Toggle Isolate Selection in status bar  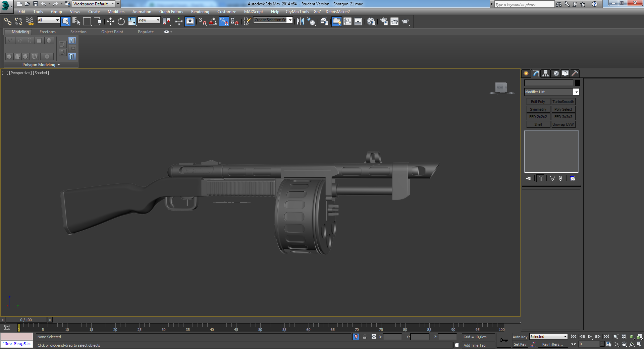tap(356, 337)
